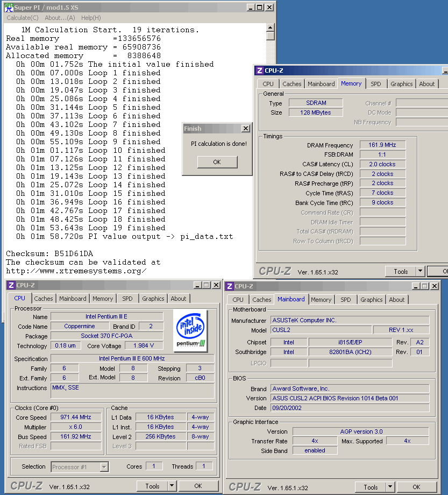The width and height of the screenshot is (448, 495).
Task: Select SPD tab in motherboard CPU-Z window
Action: click(346, 300)
